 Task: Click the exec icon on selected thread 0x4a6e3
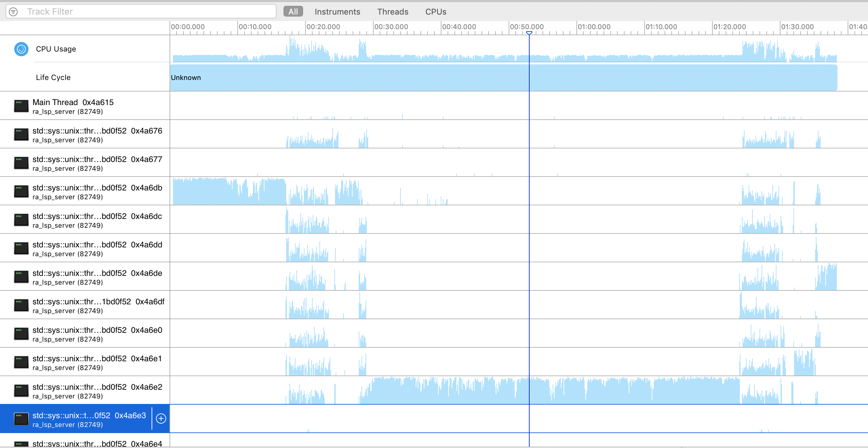point(21,419)
